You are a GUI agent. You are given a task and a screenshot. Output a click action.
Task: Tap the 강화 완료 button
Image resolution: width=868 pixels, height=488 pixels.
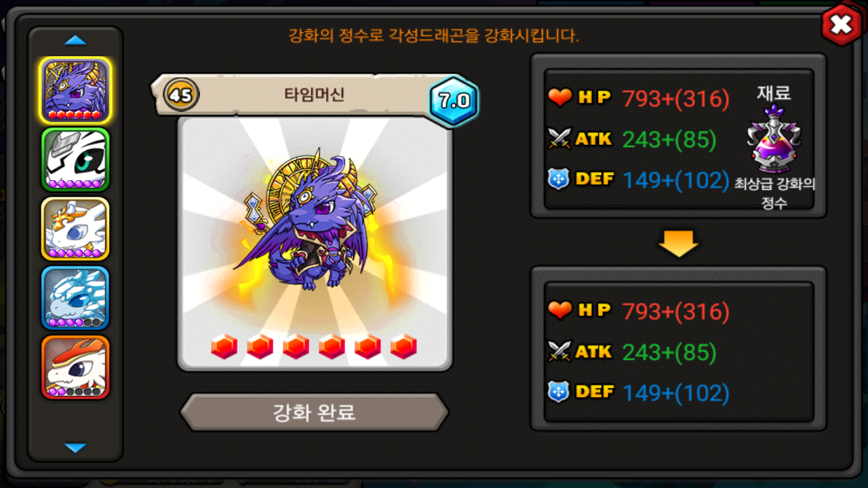click(314, 412)
